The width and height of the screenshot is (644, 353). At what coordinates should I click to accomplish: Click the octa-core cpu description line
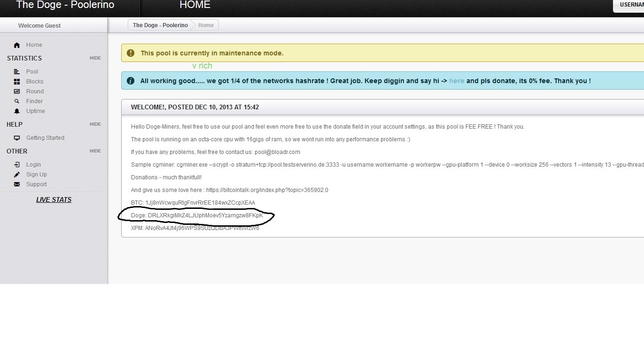point(271,139)
